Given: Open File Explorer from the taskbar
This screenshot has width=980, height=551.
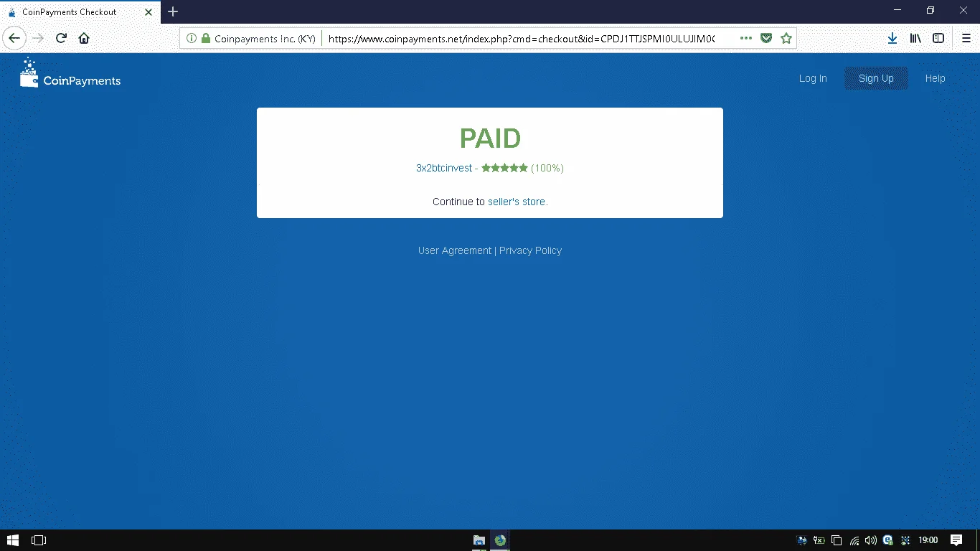Looking at the screenshot, I should click(x=479, y=540).
